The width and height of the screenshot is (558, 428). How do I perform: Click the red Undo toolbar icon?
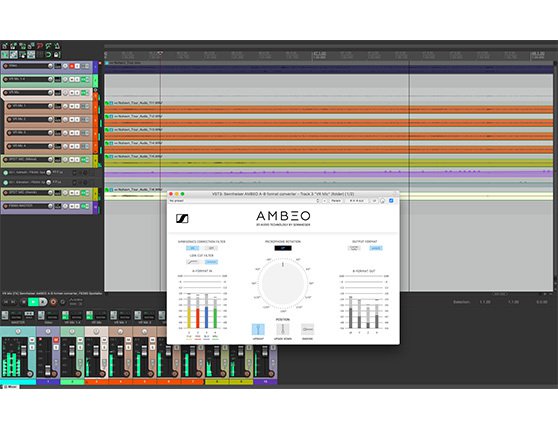[40, 46]
